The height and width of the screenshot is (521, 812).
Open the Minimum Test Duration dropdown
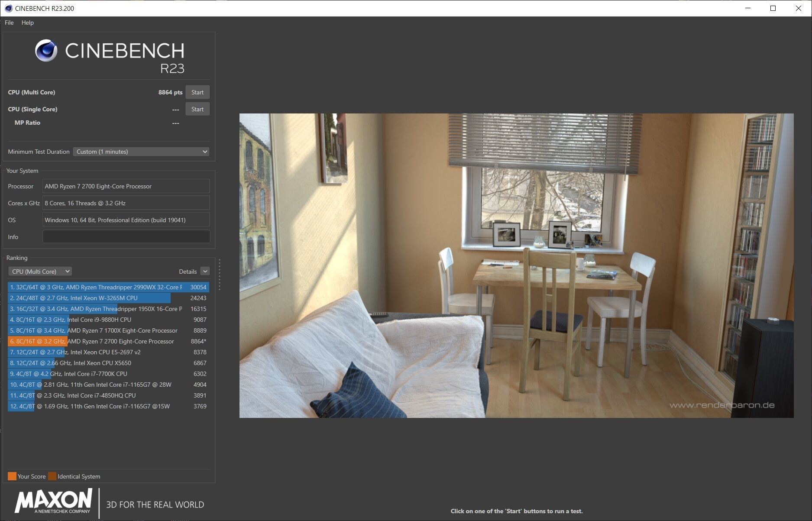pos(141,152)
